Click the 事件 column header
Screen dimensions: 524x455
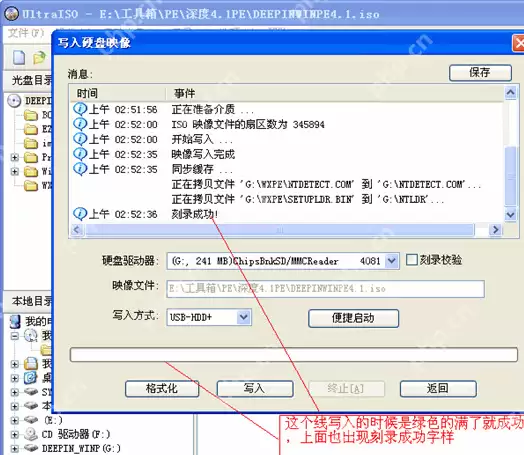tap(334, 93)
